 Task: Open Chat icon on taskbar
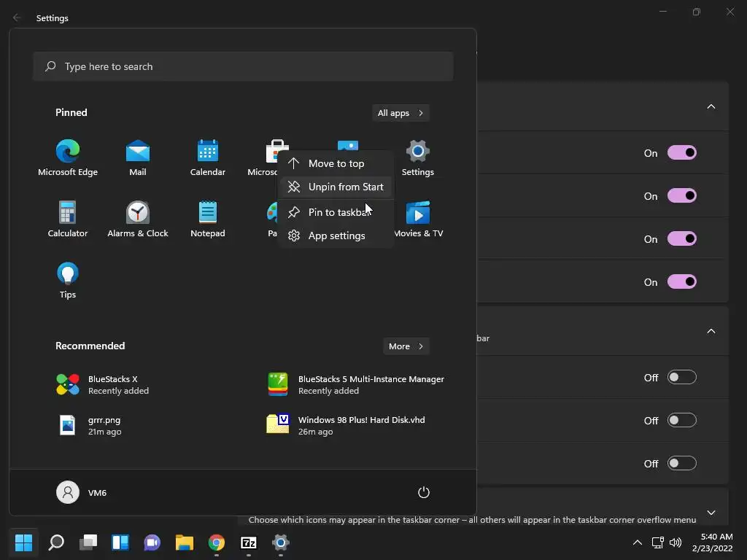(152, 542)
